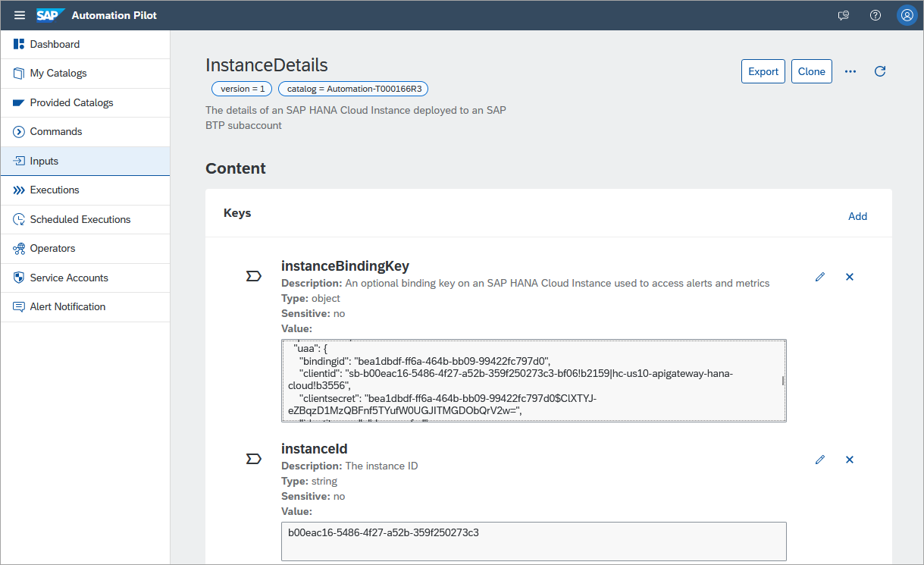Open the user profile avatar

click(x=907, y=15)
